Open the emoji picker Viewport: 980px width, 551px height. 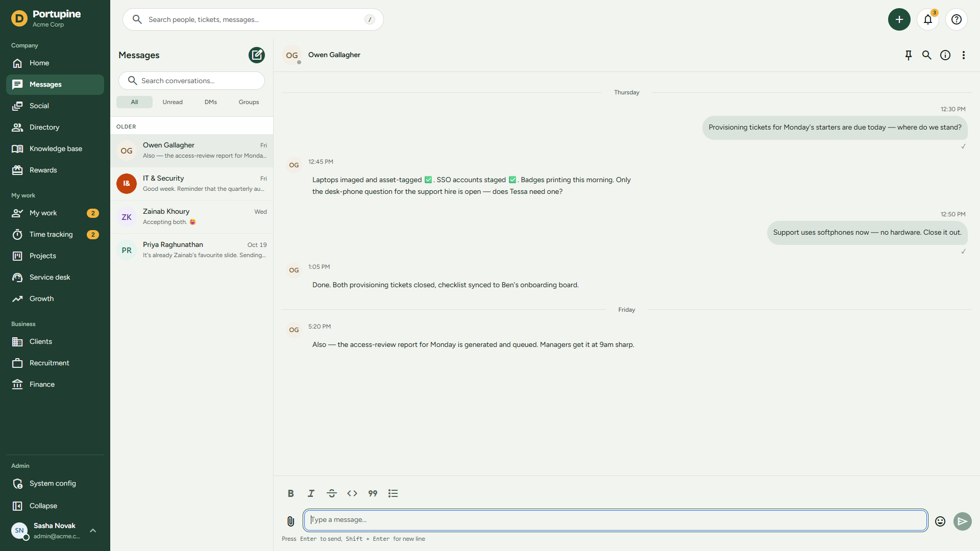click(940, 521)
